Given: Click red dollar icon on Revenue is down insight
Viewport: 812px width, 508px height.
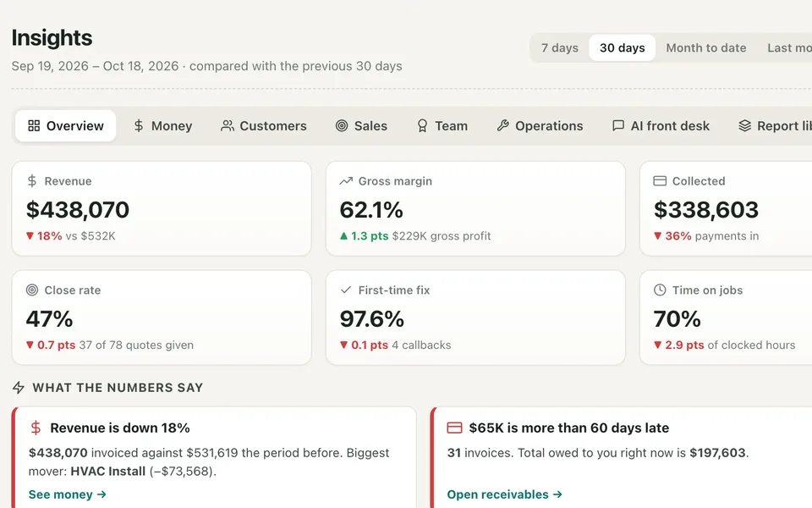Looking at the screenshot, I should pos(36,428).
